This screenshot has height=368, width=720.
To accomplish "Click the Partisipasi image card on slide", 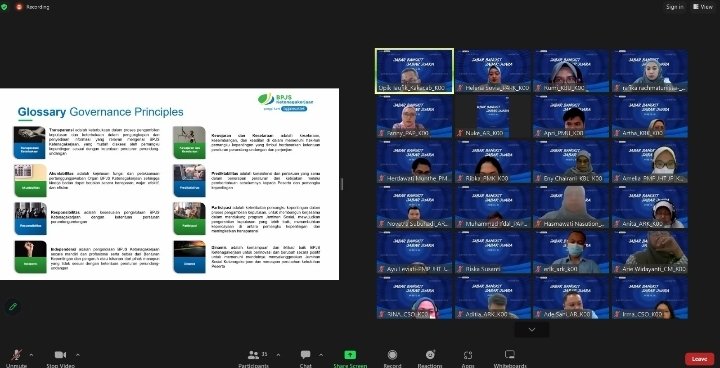I will pos(189,218).
